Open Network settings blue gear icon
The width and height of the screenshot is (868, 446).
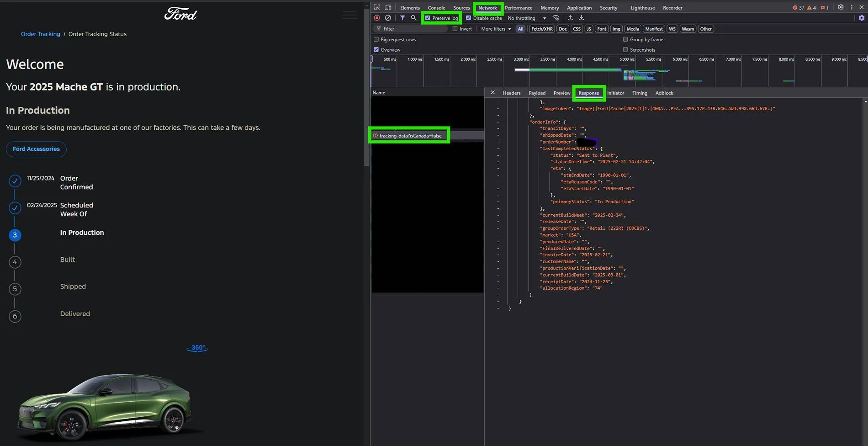862,18
